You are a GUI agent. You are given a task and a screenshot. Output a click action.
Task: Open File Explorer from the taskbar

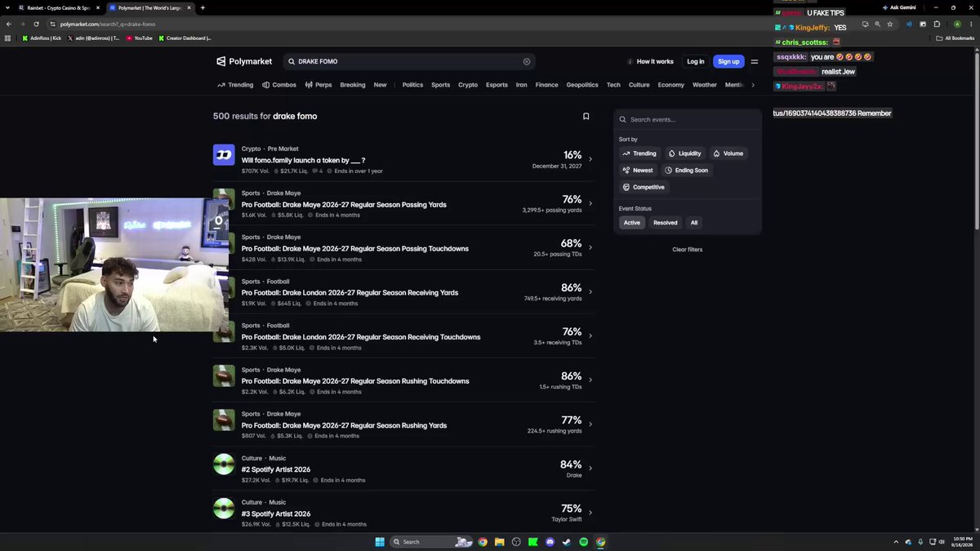[499, 542]
